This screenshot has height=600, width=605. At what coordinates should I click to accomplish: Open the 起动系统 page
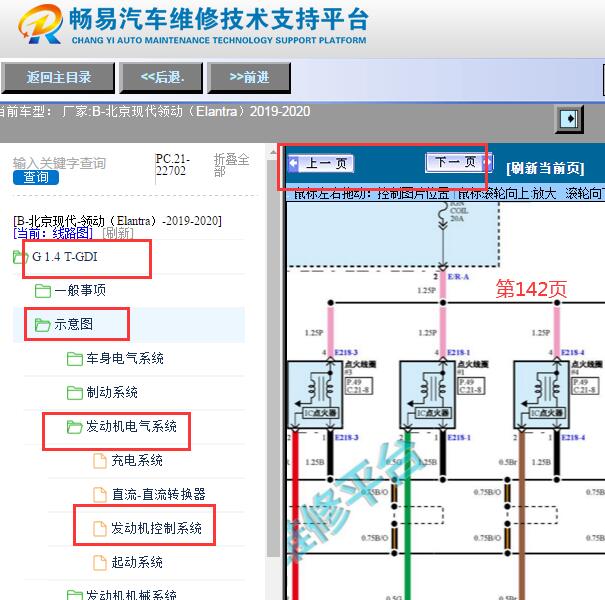137,562
